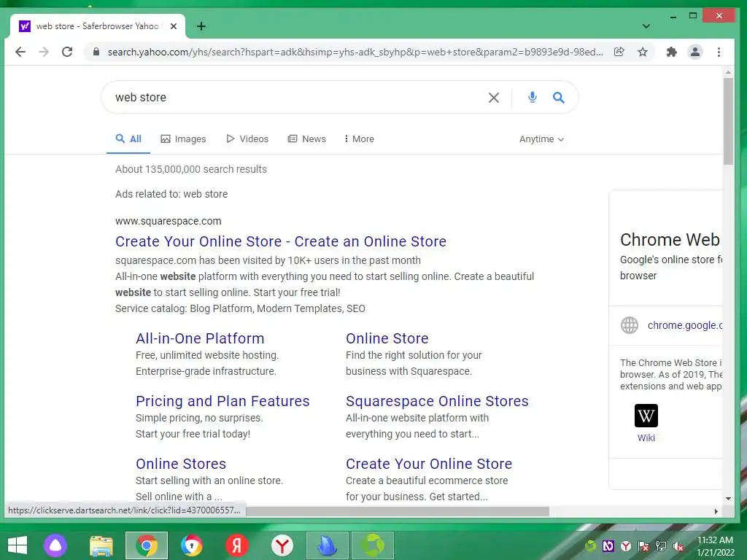Viewport: 747px width, 560px height.
Task: Go back using the browser back arrow
Action: pos(20,52)
